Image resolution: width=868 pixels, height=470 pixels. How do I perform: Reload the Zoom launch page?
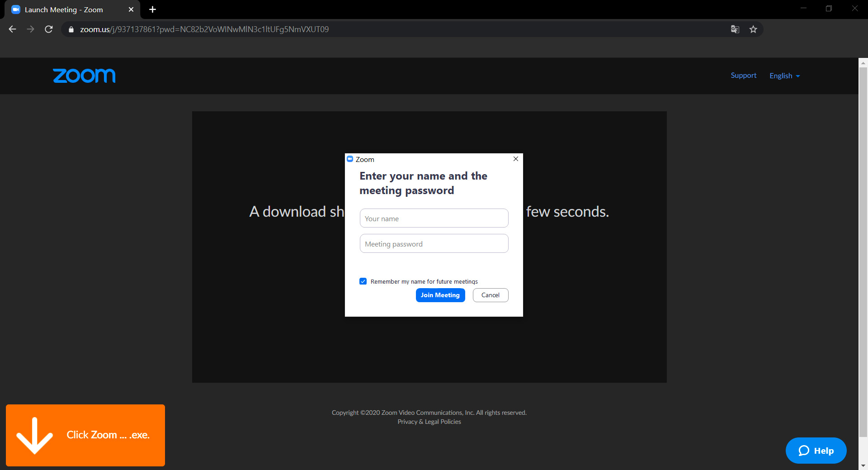[49, 29]
